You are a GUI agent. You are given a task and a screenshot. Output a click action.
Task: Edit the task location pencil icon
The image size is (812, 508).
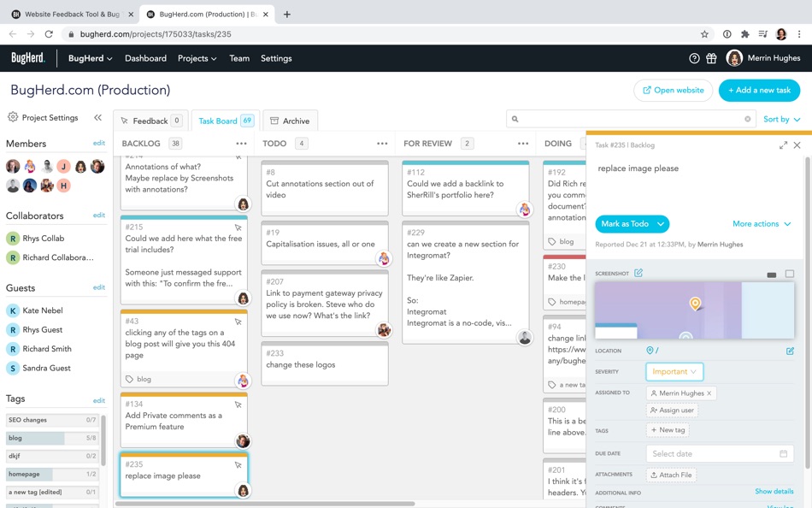click(x=790, y=351)
